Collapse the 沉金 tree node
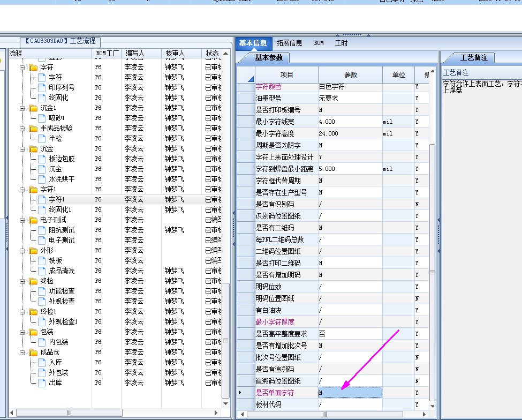This screenshot has height=420, width=522. (x=22, y=148)
